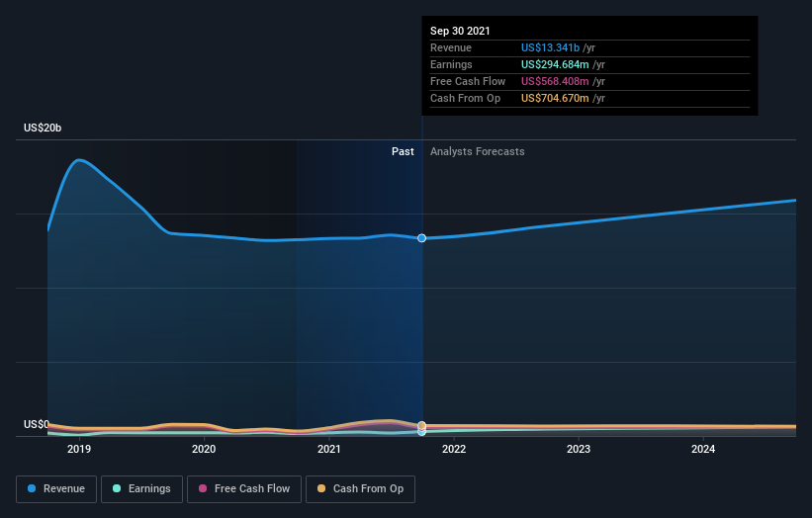Image resolution: width=812 pixels, height=518 pixels.
Task: Click the Past section label
Action: coord(403,151)
